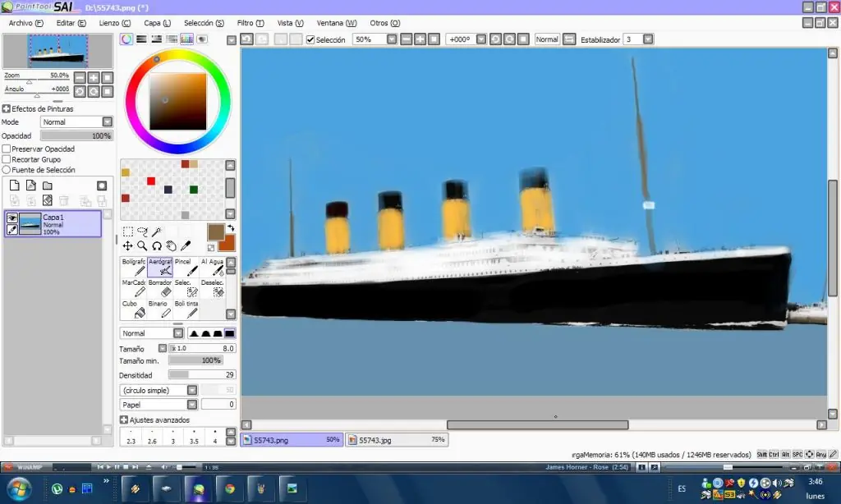
Task: Open the 50% zoom dropdown in toolbar
Action: point(392,39)
